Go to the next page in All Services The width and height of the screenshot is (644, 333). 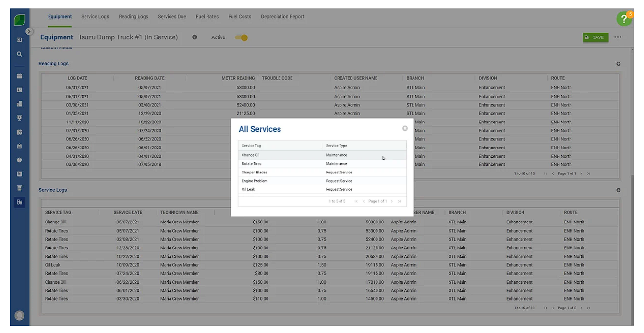392,201
